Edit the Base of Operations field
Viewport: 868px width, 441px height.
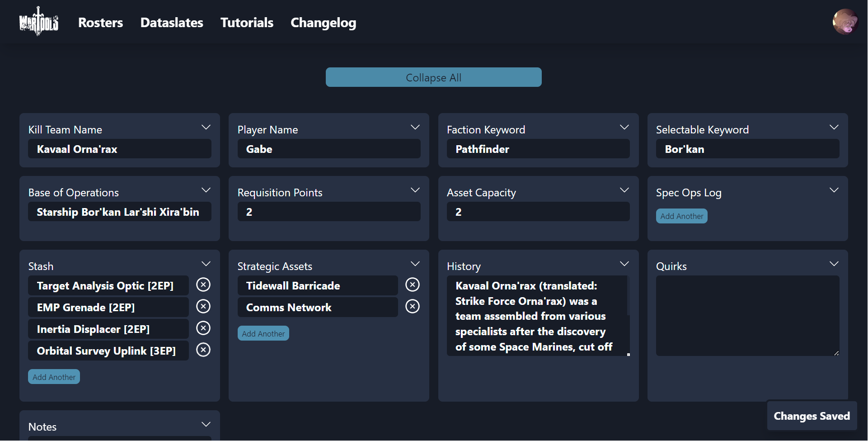click(120, 212)
